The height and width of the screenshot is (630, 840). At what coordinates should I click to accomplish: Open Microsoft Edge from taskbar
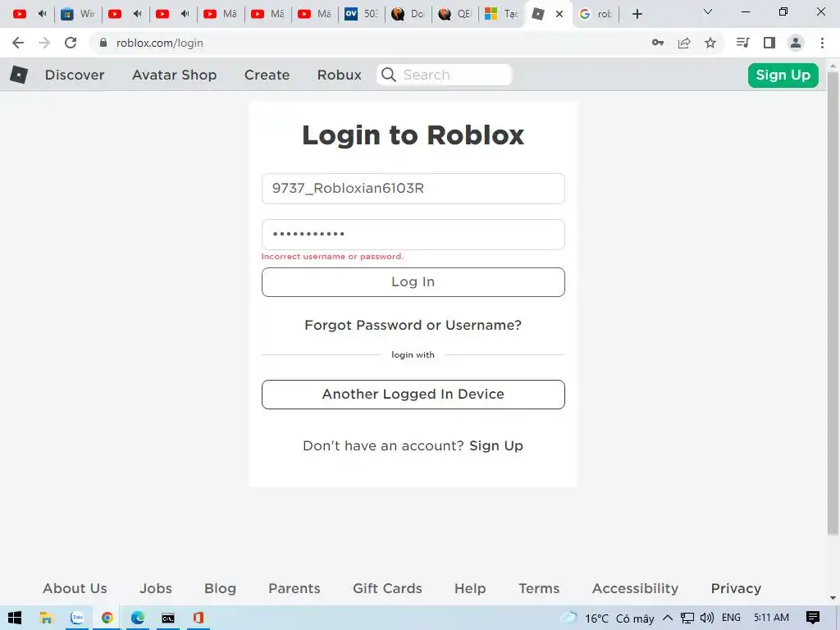click(x=138, y=618)
